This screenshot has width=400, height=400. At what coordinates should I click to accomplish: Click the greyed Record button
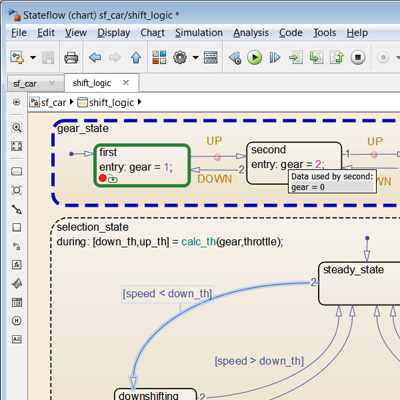click(x=383, y=58)
